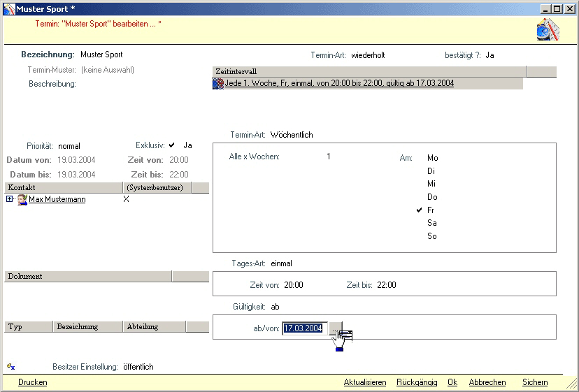Open the Termin-Art Wöchentlich selection
This screenshot has height=392, width=579.
click(293, 135)
